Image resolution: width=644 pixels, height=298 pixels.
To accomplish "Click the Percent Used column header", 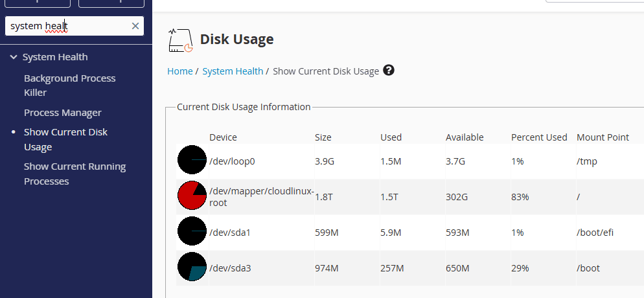I will click(539, 137).
